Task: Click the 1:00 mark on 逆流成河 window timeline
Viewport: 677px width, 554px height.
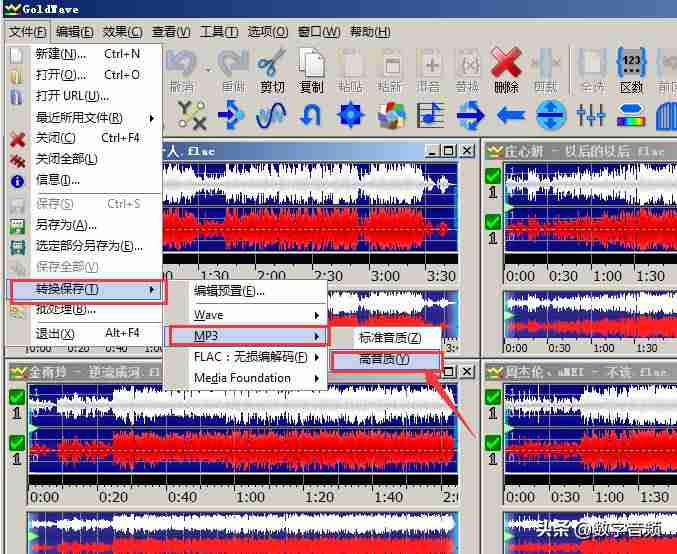Action: (250, 497)
